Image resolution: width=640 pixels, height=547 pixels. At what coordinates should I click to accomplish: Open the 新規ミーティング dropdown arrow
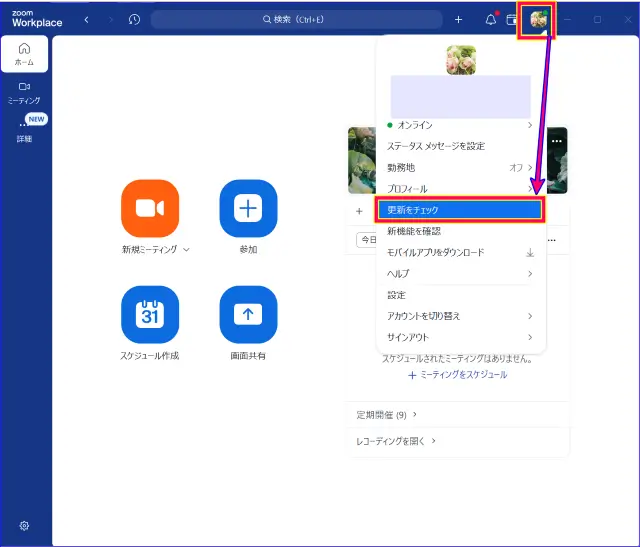point(186,249)
